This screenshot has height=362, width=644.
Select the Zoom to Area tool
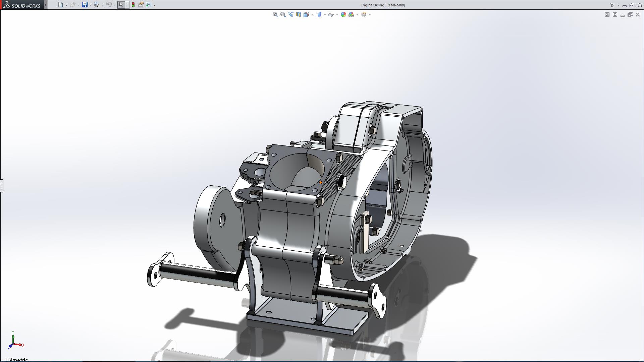(283, 14)
